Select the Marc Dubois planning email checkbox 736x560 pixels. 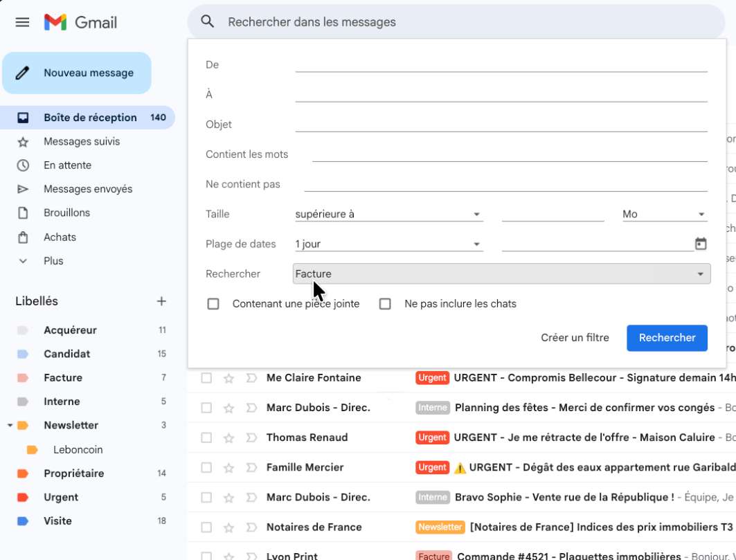click(x=206, y=408)
